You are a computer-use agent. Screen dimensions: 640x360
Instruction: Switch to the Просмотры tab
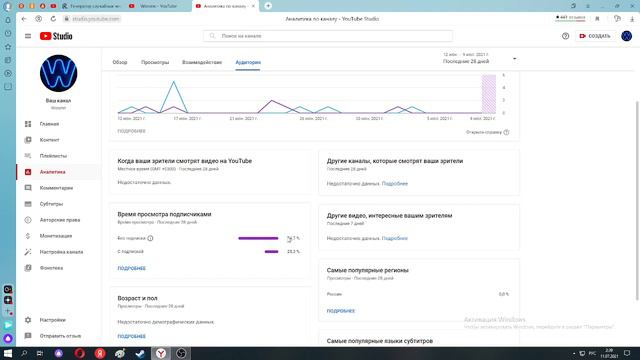click(x=155, y=62)
